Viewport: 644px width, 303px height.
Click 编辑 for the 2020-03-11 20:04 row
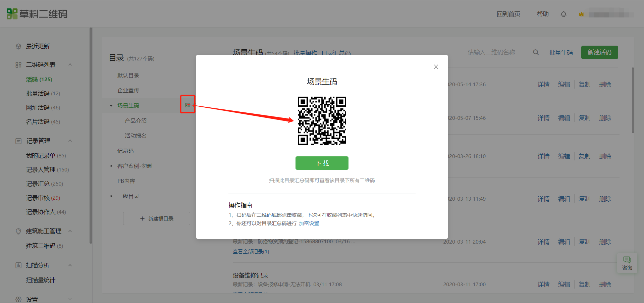pos(564,242)
